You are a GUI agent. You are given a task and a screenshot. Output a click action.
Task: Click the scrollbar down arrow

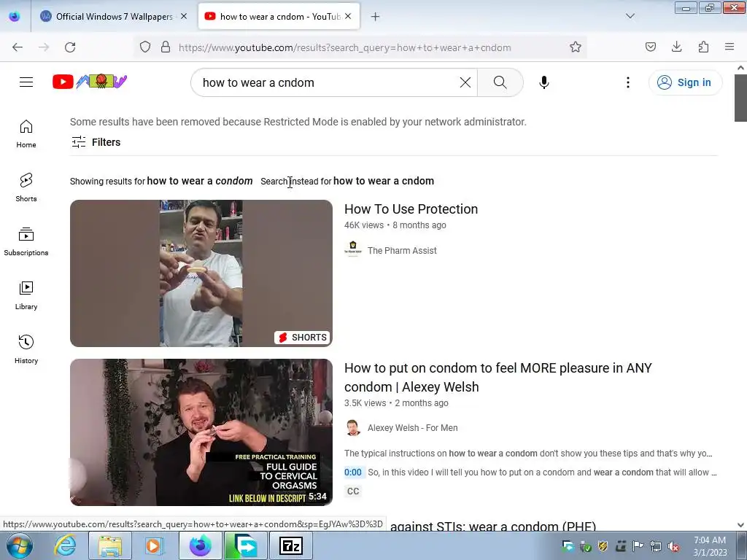(740, 525)
